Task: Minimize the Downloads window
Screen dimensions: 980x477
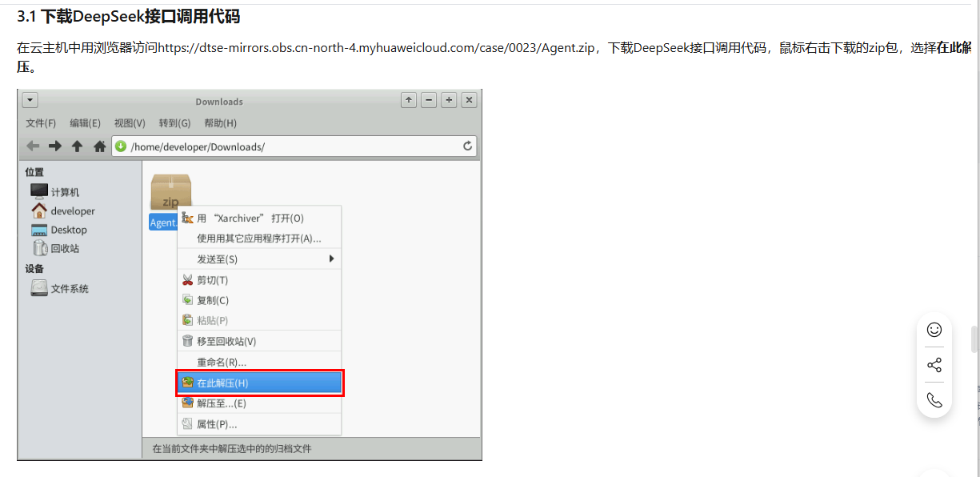Action: coord(429,100)
